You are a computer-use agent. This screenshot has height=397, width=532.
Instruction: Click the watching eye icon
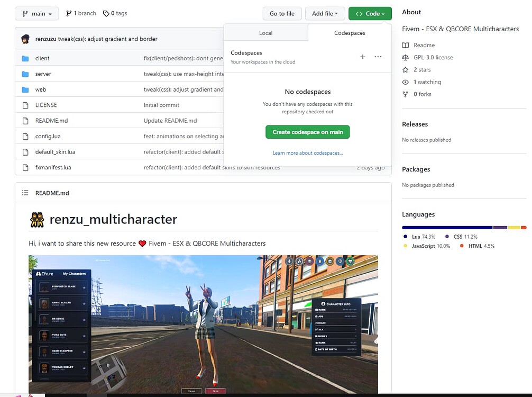pyautogui.click(x=405, y=82)
